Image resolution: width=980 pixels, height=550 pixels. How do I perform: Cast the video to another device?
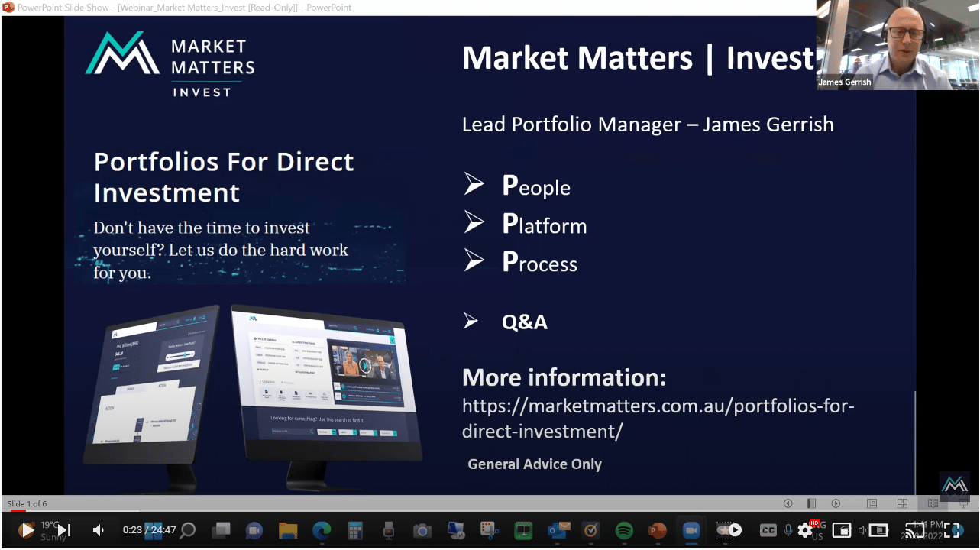click(x=914, y=530)
